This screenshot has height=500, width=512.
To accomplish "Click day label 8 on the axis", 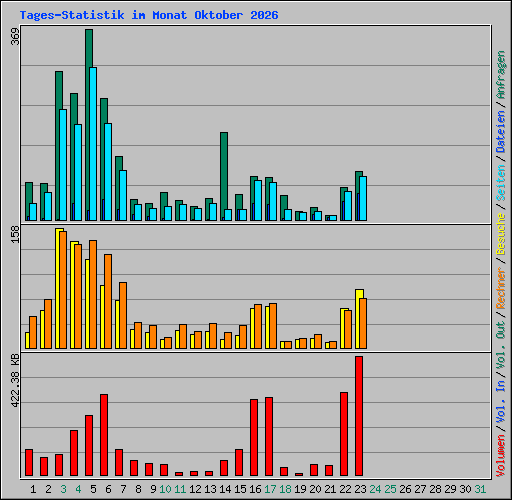I will [x=138, y=489].
